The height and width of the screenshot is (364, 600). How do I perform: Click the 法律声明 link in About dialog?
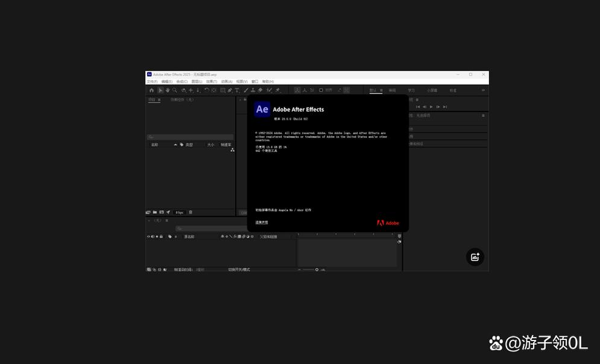pyautogui.click(x=261, y=222)
